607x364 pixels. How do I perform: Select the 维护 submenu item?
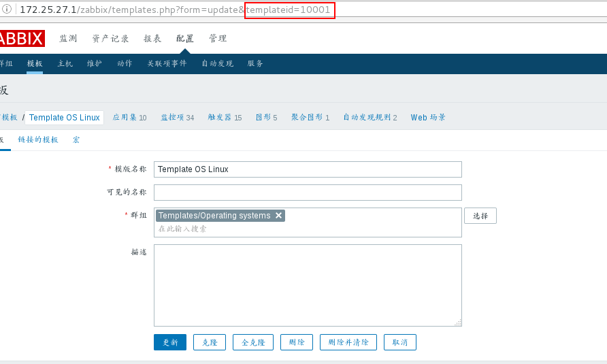coord(95,63)
